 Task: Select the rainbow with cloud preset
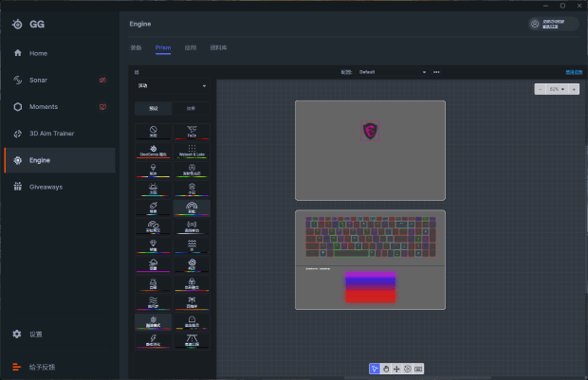coord(154,226)
